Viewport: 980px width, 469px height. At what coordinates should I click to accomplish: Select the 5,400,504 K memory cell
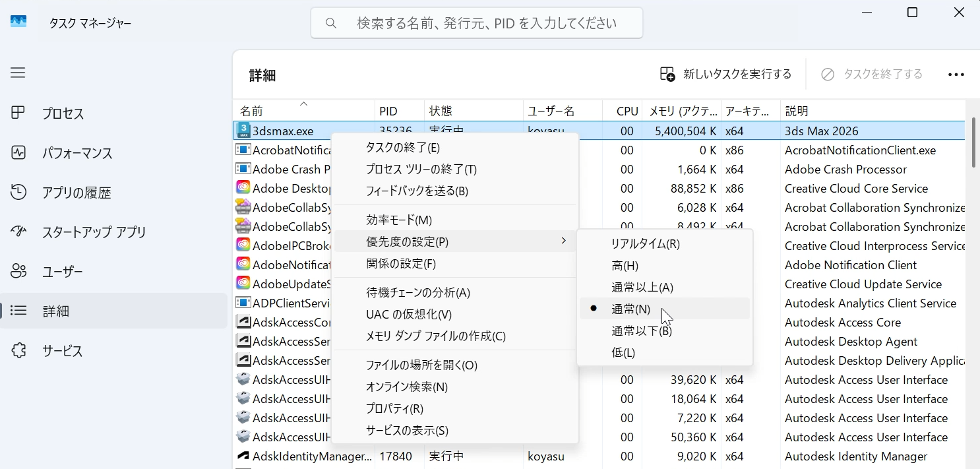(683, 131)
